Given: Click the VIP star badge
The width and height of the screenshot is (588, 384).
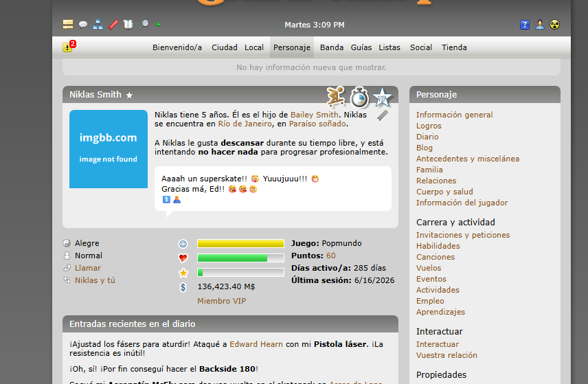Looking at the screenshot, I should tap(382, 97).
